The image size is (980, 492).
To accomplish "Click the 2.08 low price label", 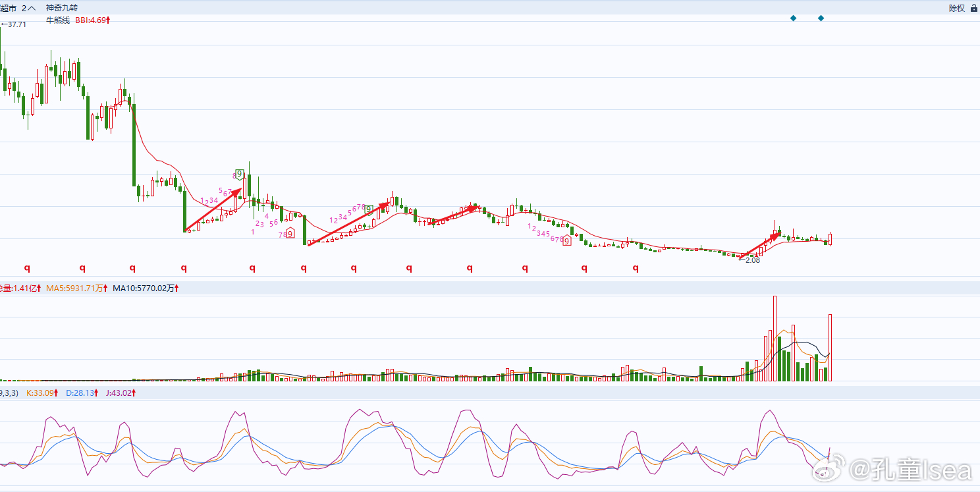I will coord(750,260).
